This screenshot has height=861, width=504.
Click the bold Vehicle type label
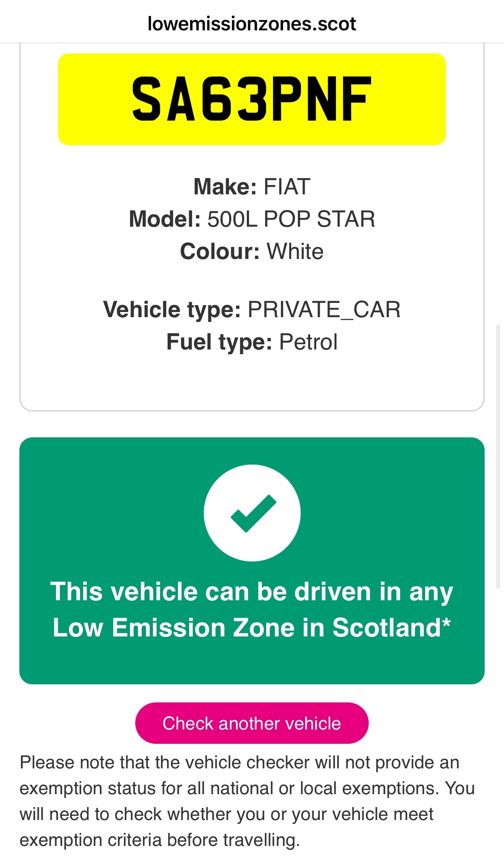(171, 309)
